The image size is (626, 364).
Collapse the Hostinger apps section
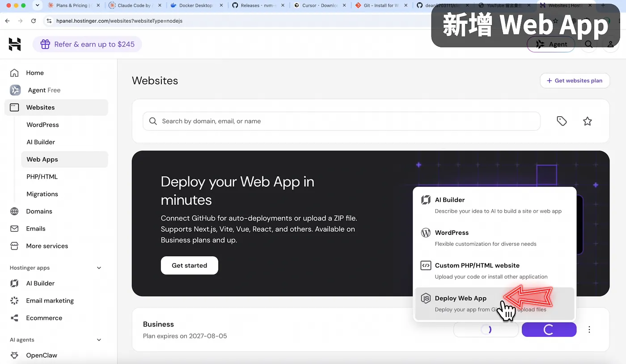[x=99, y=268]
